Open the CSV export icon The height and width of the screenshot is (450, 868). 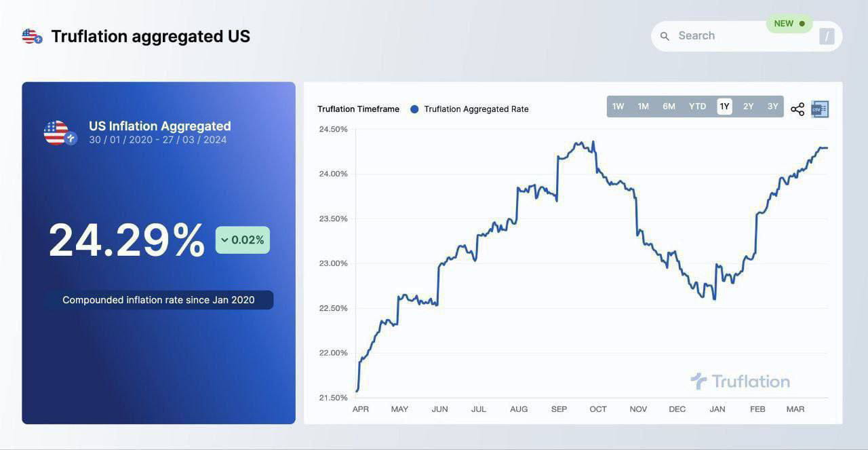[x=819, y=108]
